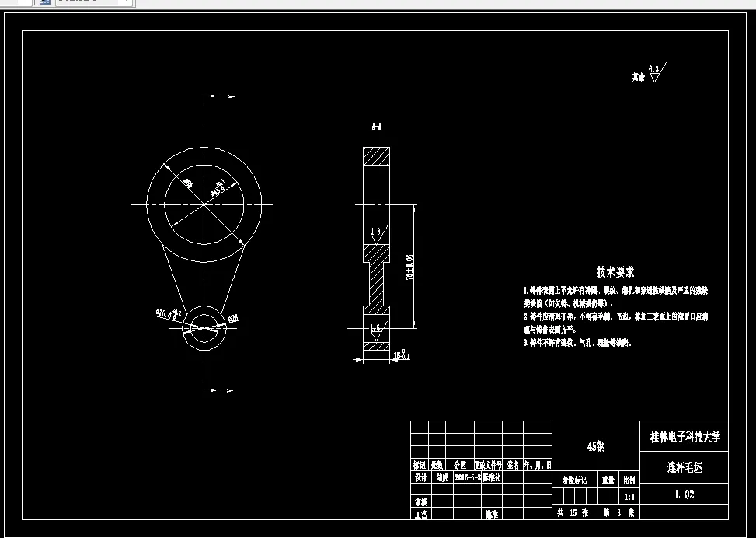Click the 分区 column header
Screen dimensions: 756x538
point(460,465)
